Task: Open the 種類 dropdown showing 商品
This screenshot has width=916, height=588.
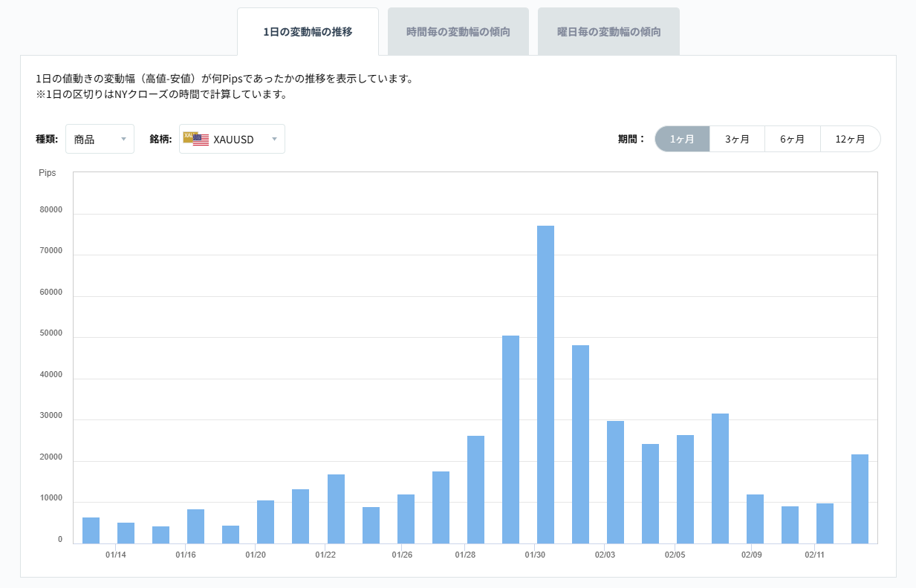Action: point(100,139)
